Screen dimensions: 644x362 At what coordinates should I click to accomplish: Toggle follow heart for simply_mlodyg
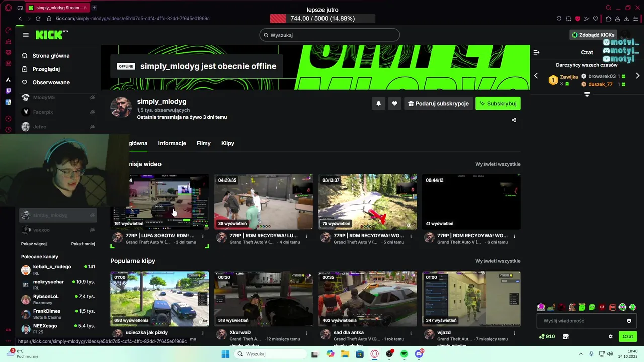(x=394, y=103)
